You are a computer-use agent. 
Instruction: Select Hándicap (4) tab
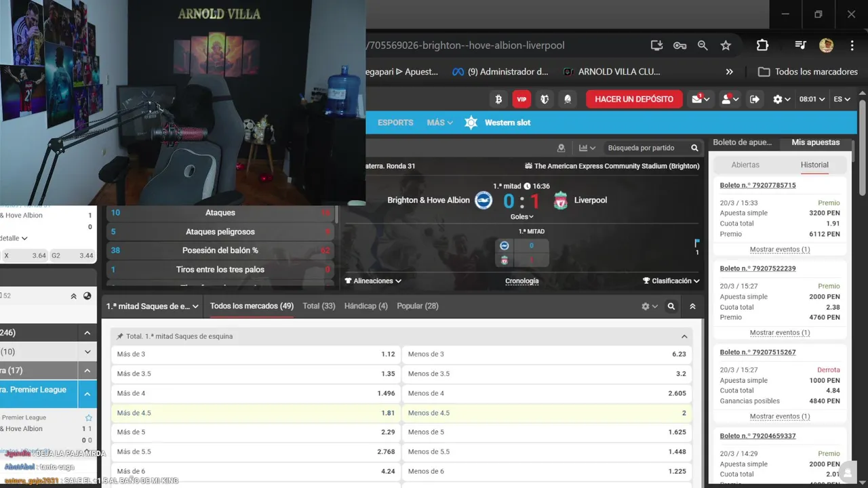(366, 306)
